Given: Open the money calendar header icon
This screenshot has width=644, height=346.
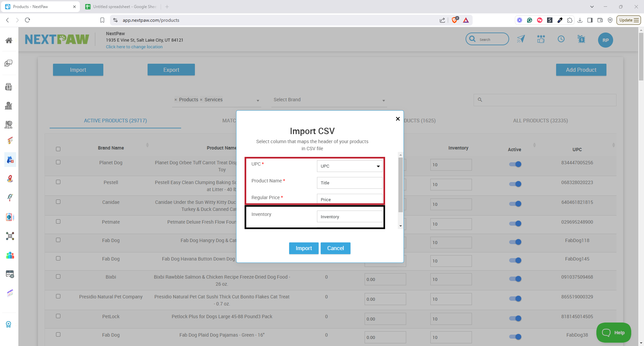Looking at the screenshot, I should point(581,39).
